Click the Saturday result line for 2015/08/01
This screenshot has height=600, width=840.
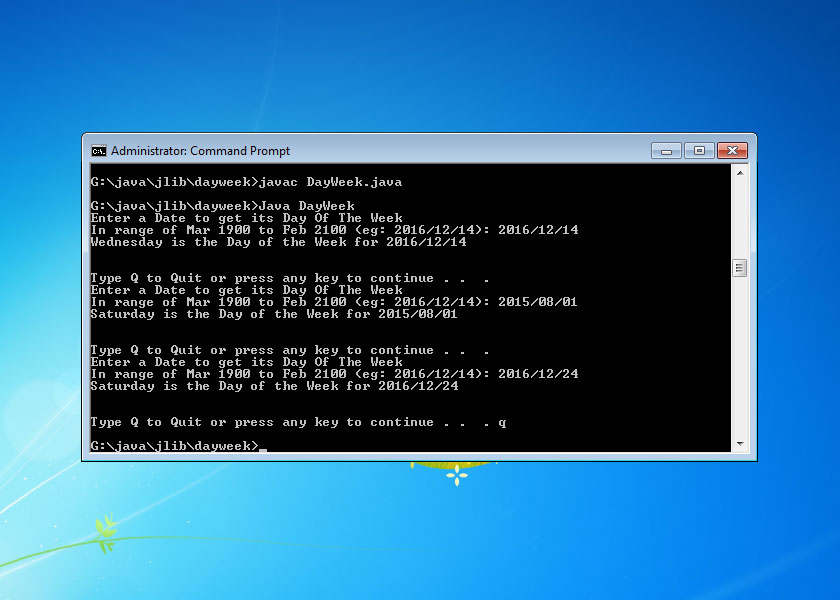274,314
